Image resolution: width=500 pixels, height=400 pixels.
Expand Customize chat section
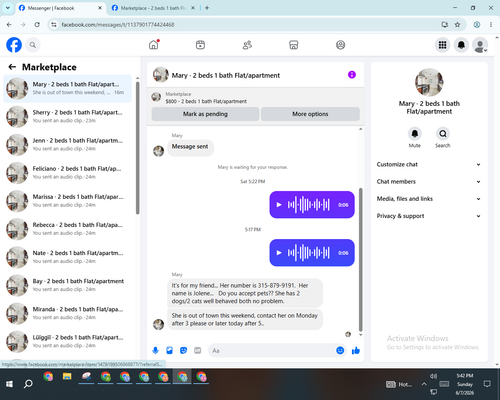point(429,164)
